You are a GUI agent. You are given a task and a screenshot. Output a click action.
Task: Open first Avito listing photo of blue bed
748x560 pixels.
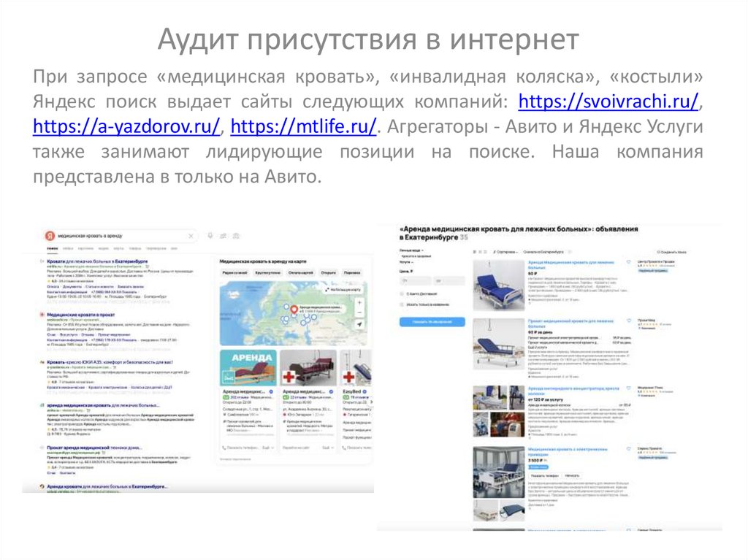pyautogui.click(x=498, y=285)
